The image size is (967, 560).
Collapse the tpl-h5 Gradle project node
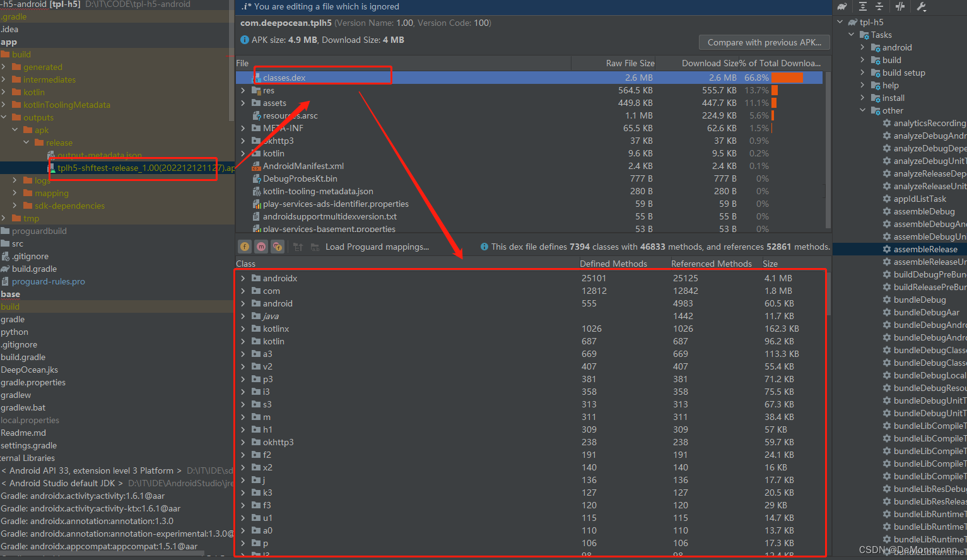click(840, 22)
